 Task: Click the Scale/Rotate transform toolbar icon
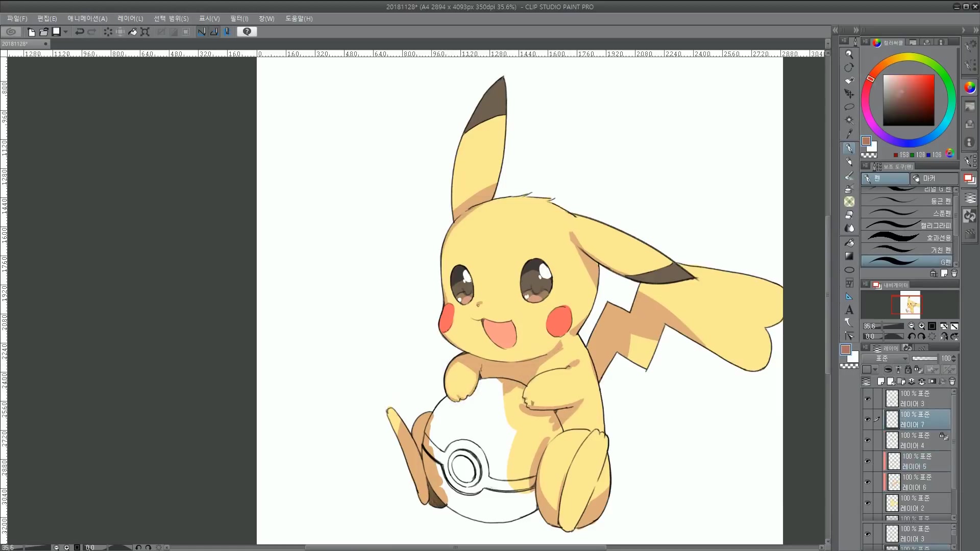145,32
